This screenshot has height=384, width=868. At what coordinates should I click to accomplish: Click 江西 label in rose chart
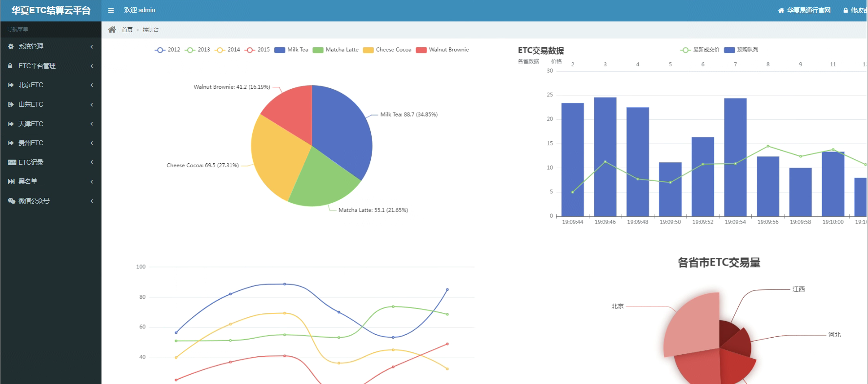[799, 289]
